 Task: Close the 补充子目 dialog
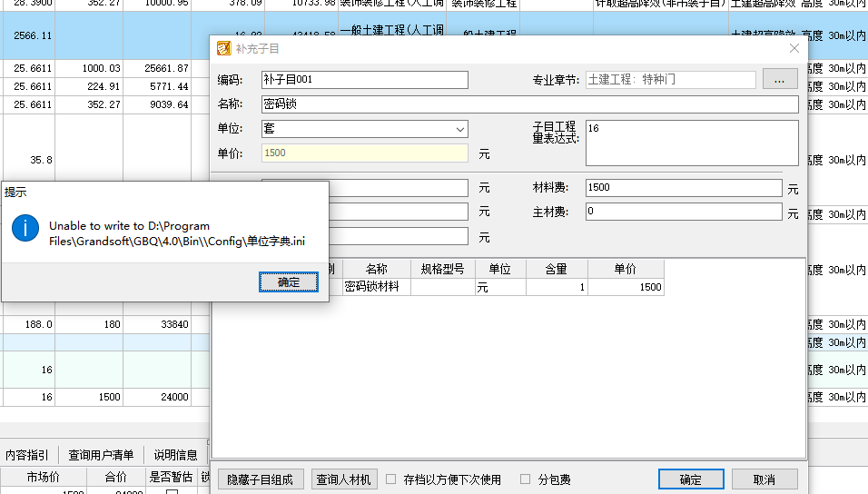794,48
